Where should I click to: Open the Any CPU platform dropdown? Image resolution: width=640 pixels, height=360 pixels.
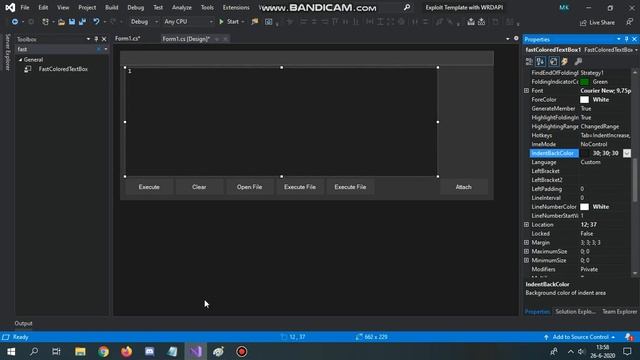(x=188, y=22)
